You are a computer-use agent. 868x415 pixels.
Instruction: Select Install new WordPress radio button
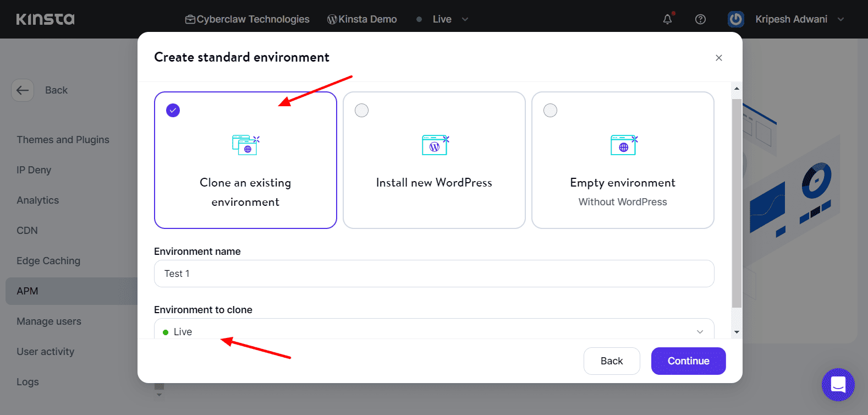click(361, 111)
